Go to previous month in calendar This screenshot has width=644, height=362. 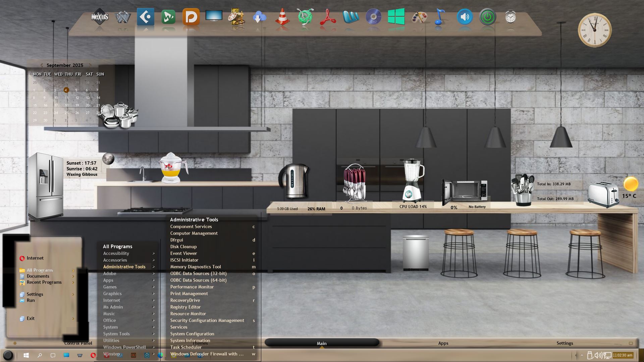tap(41, 65)
